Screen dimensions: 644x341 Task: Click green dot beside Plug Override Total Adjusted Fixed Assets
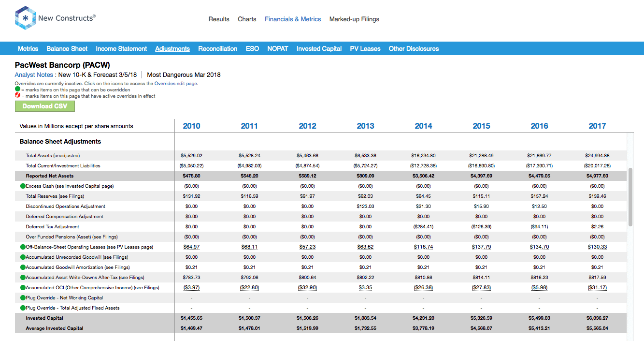click(23, 308)
